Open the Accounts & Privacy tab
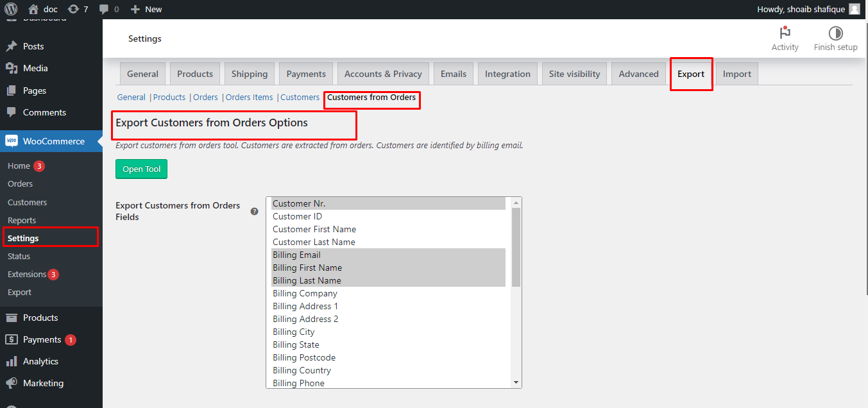The height and width of the screenshot is (408, 868). (383, 74)
